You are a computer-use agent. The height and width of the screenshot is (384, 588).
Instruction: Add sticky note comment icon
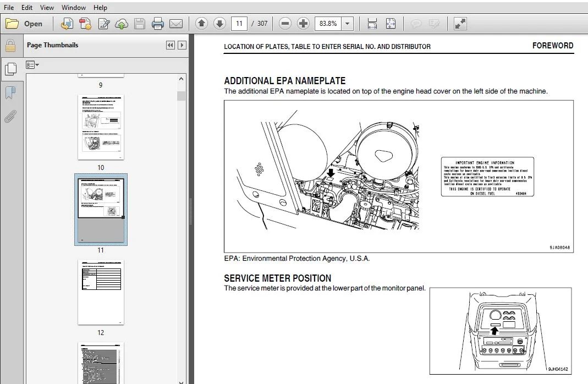(416, 24)
